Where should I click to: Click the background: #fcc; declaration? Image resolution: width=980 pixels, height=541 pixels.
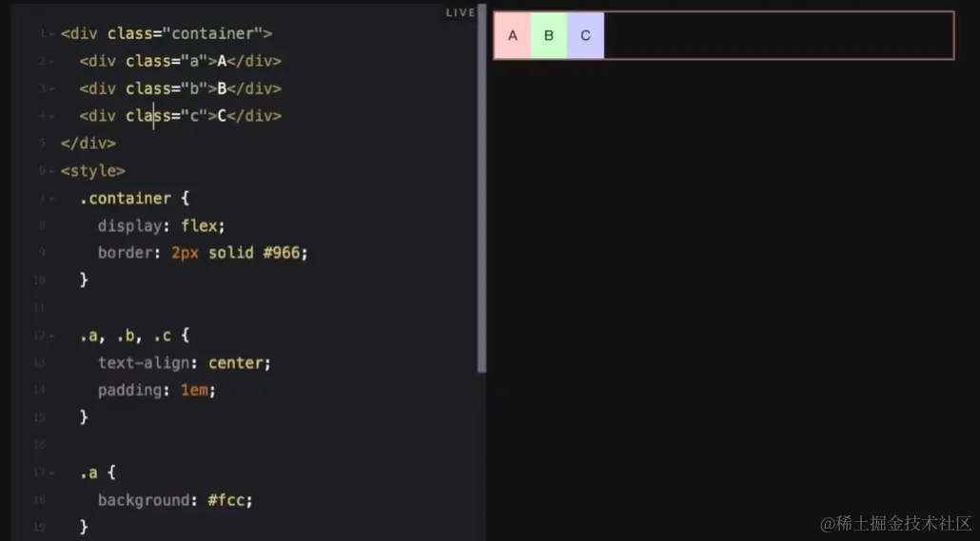tap(175, 500)
